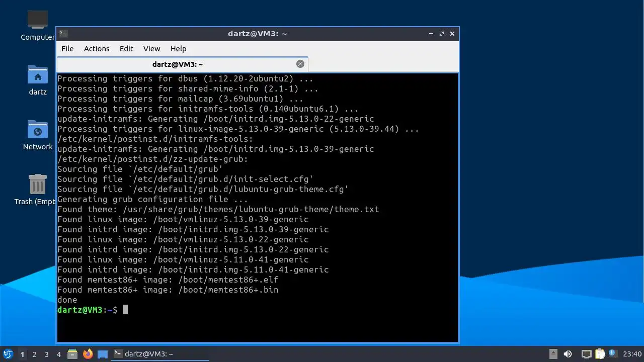The image size is (644, 362).
Task: Open the Actions menu
Action: pos(97,49)
